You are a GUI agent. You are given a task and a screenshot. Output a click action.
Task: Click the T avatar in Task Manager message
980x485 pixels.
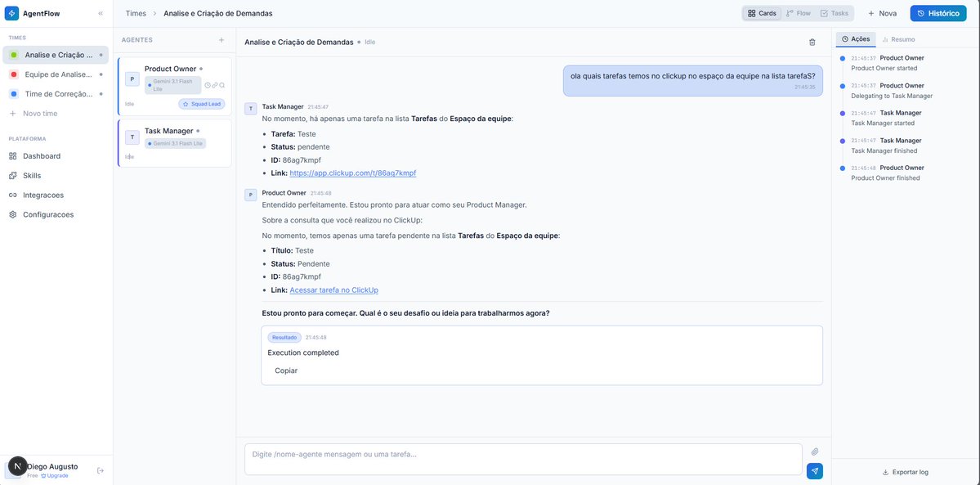(x=251, y=109)
